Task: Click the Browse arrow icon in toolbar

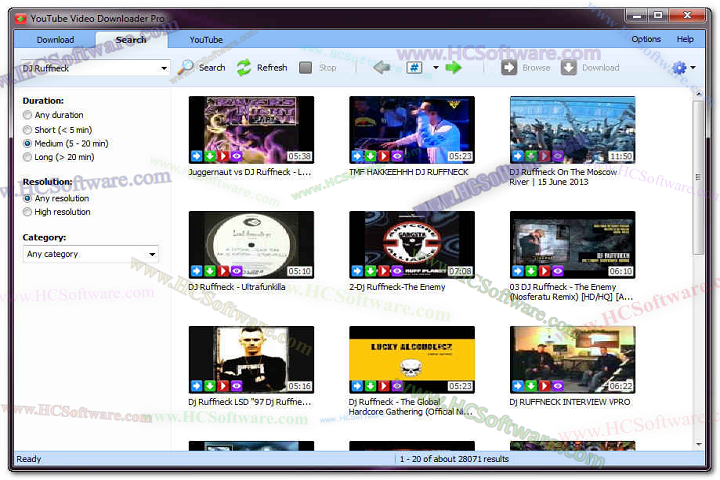Action: click(509, 68)
